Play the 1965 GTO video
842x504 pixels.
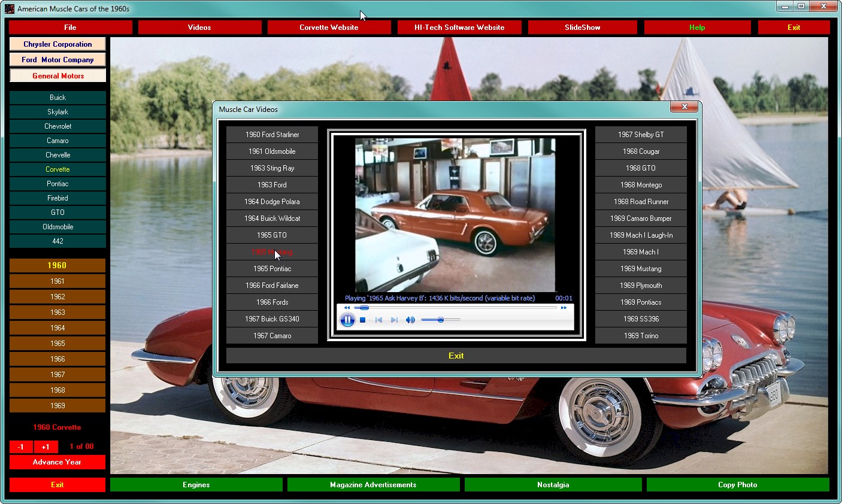[x=272, y=235]
